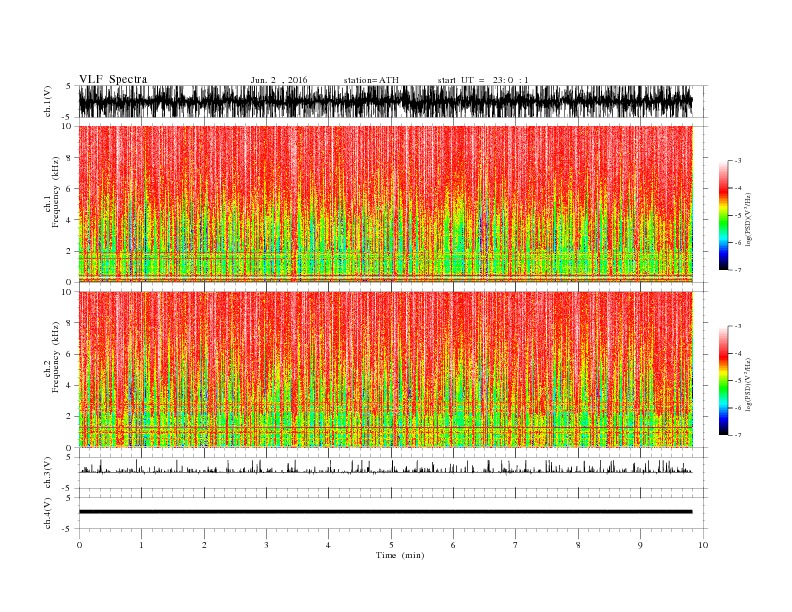This screenshot has height=612, width=792.
Task: Click time tick label "1" on bottom axis
Action: 141,545
